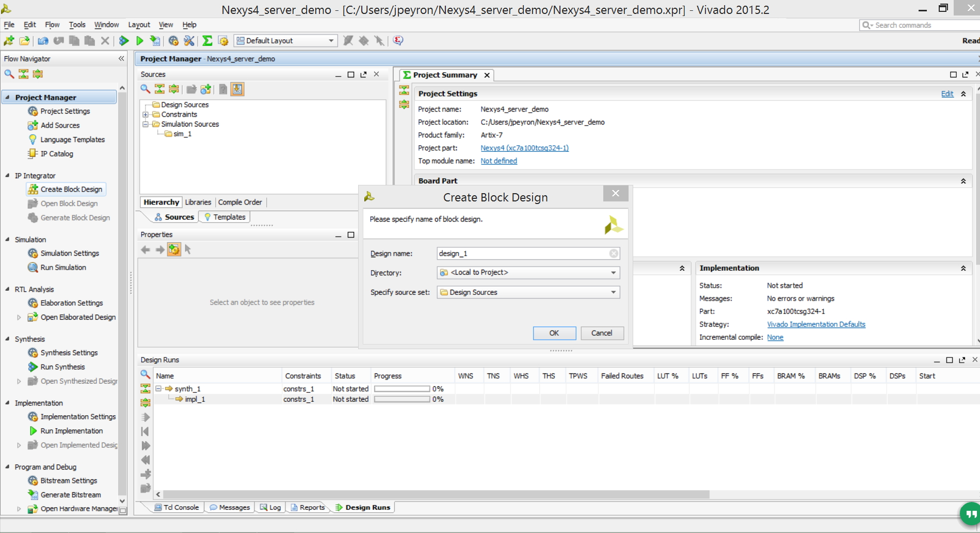Image resolution: width=980 pixels, height=533 pixels.
Task: Switch to Templates tab in Sources
Action: click(x=224, y=217)
